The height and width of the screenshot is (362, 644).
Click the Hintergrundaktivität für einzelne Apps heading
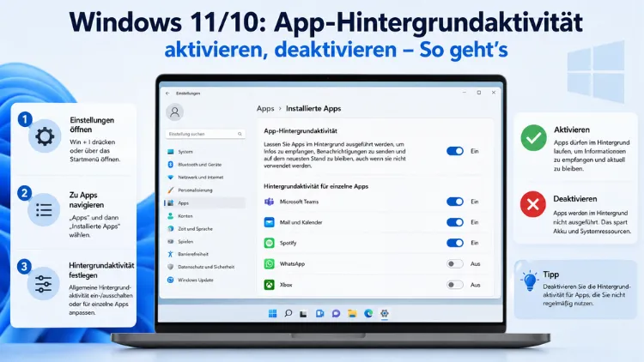coord(316,186)
